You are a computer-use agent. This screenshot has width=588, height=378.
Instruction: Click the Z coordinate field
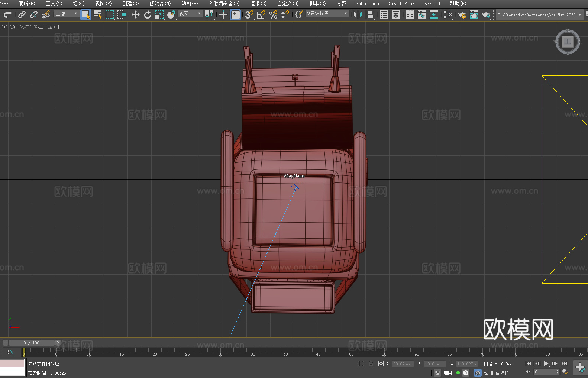click(467, 364)
